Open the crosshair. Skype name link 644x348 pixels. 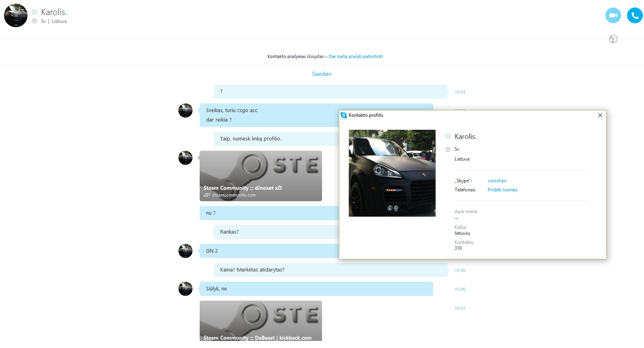pos(497,181)
